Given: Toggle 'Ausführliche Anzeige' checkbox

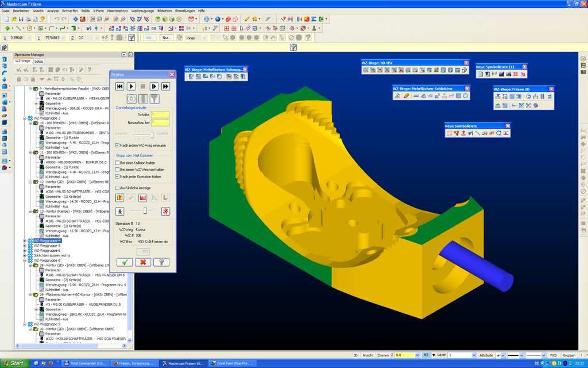Looking at the screenshot, I should coord(118,187).
